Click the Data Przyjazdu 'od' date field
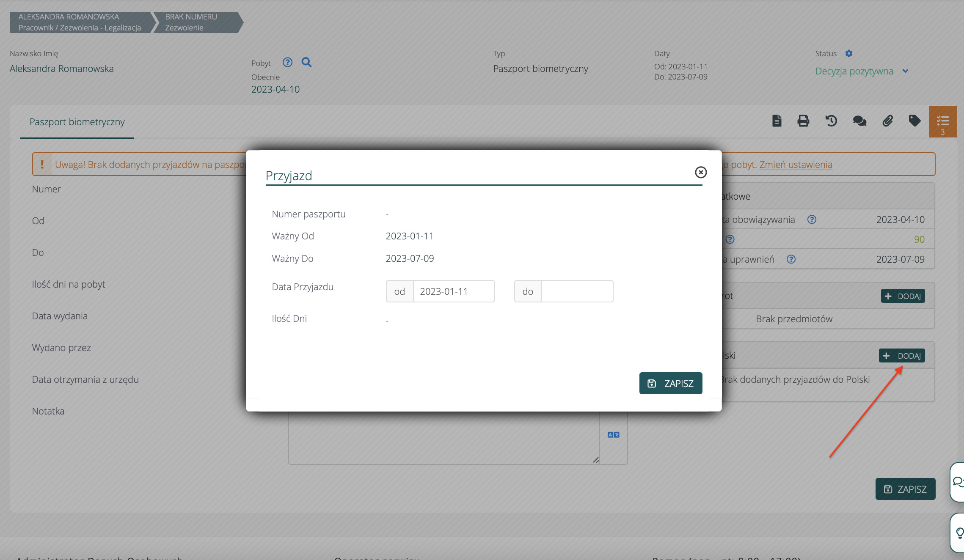 (453, 291)
